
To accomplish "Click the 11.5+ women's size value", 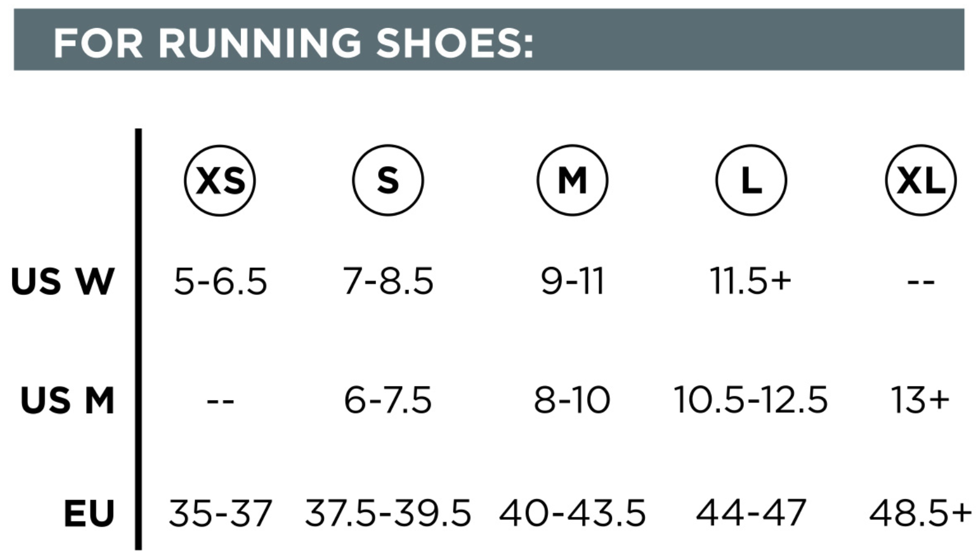I will coord(751,281).
